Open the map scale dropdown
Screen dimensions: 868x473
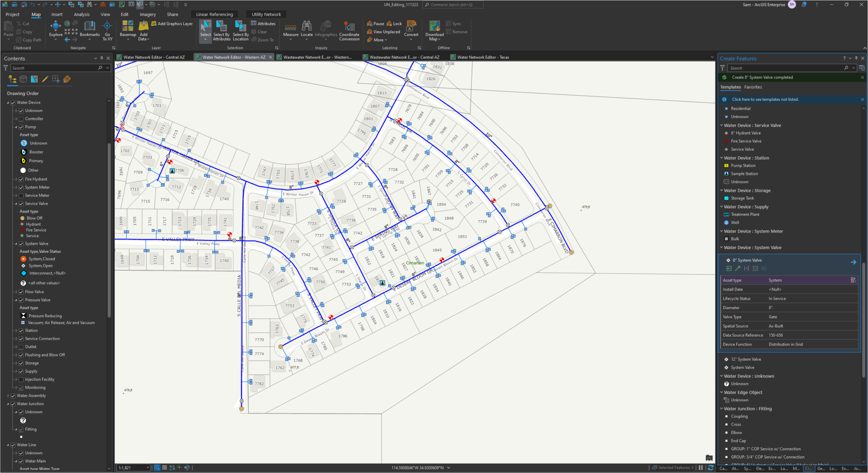click(x=147, y=468)
